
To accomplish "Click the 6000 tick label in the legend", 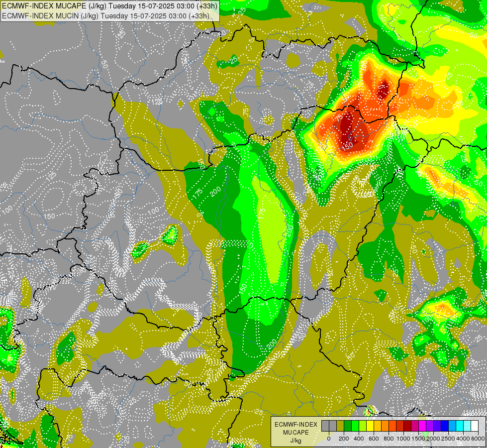I will coord(478,439).
